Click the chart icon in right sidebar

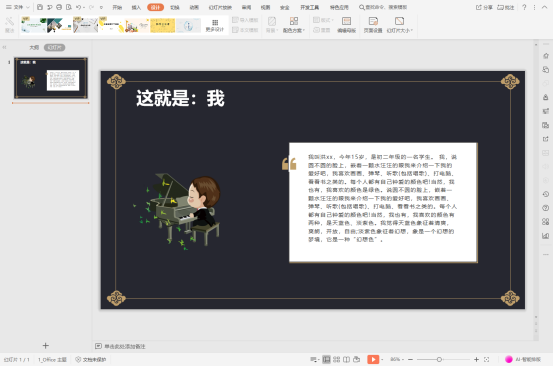(546, 236)
